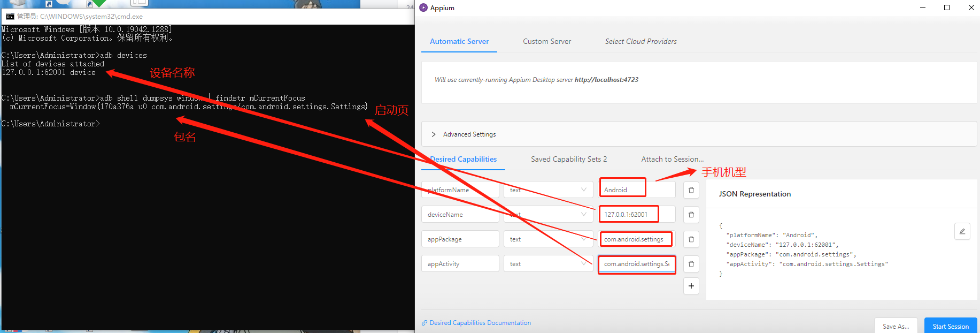Edit raw JSON with the pencil icon
This screenshot has height=333, width=980.
click(x=962, y=231)
